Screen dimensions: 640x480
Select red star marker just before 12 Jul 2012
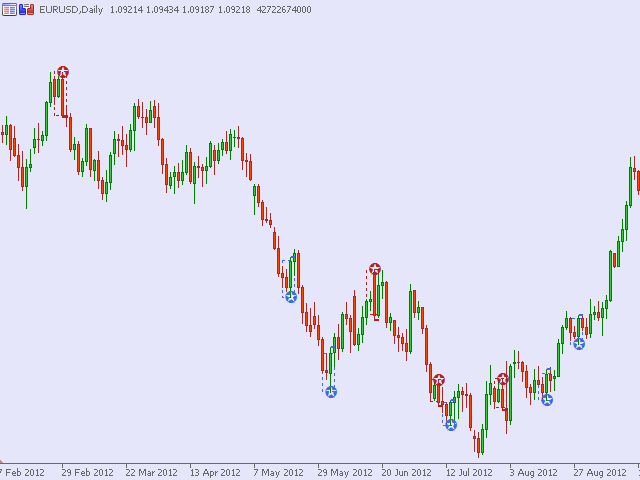tap(439, 380)
